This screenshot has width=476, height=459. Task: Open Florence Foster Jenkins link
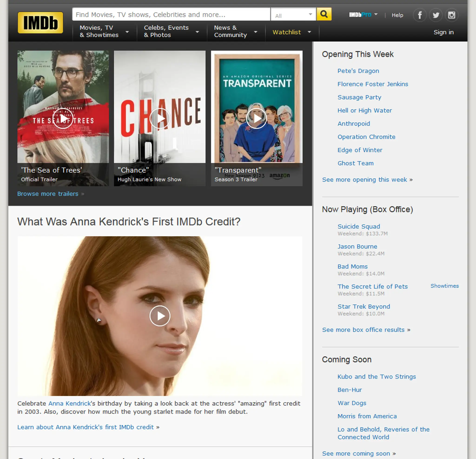click(x=373, y=84)
